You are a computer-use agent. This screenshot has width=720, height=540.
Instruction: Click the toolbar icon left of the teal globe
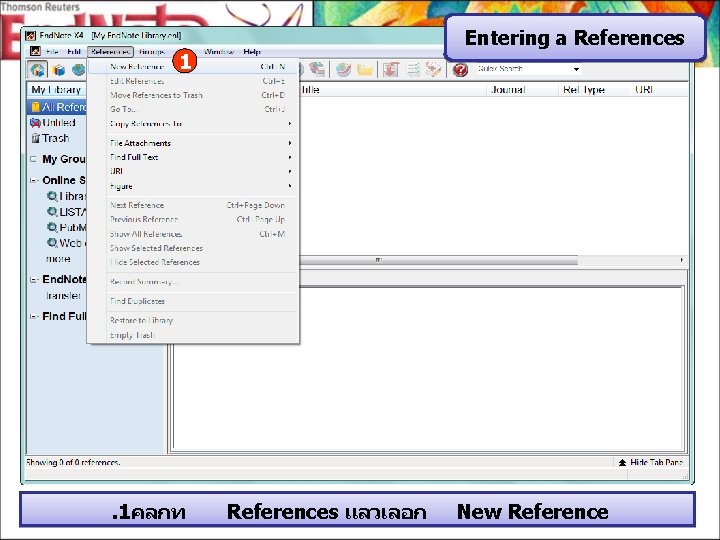click(x=317, y=70)
